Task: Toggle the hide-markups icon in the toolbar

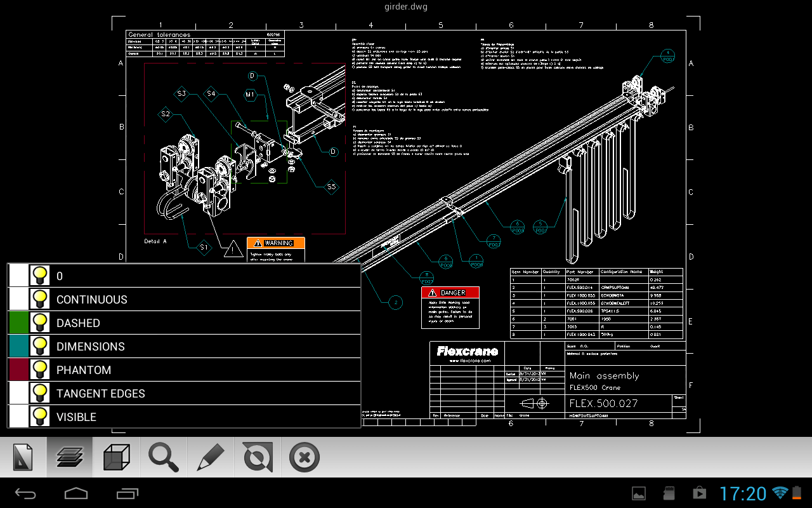Action: coord(257,457)
